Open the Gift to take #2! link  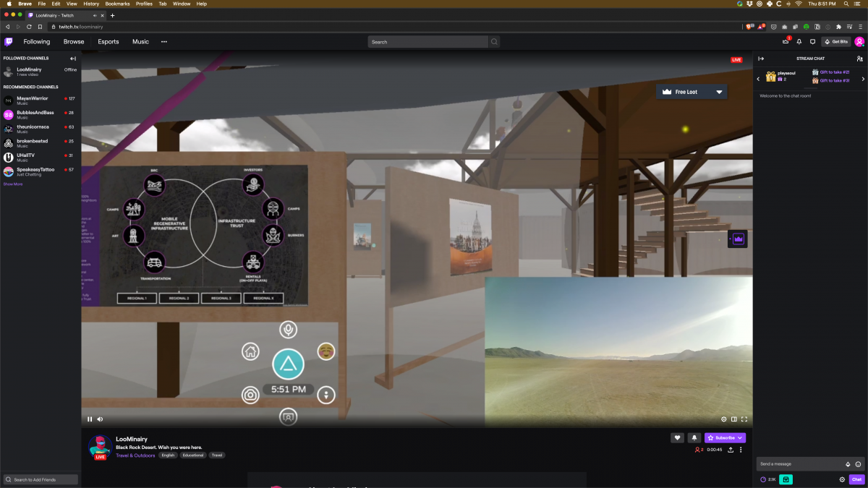point(834,72)
